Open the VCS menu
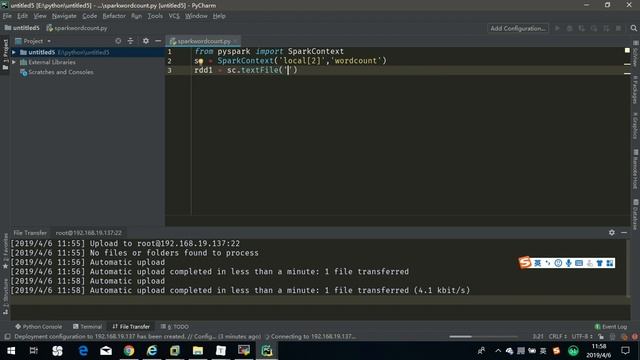Viewport: 640px width, 360px height. click(174, 16)
